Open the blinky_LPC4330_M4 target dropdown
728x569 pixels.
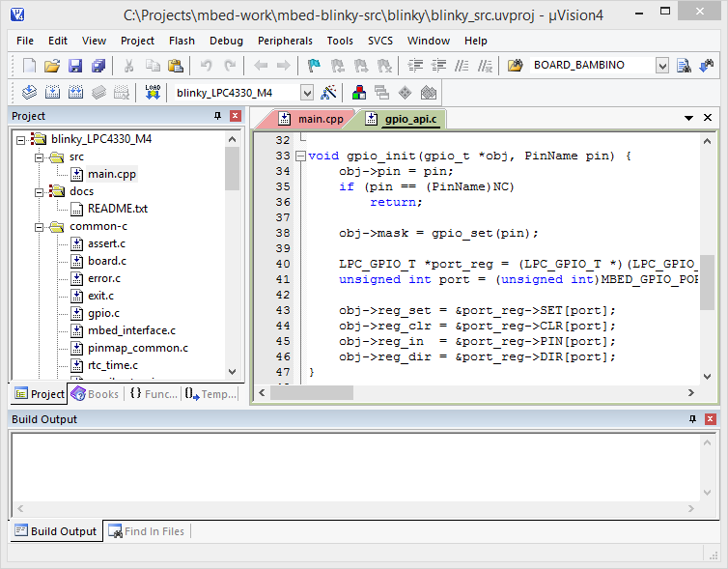click(x=307, y=93)
